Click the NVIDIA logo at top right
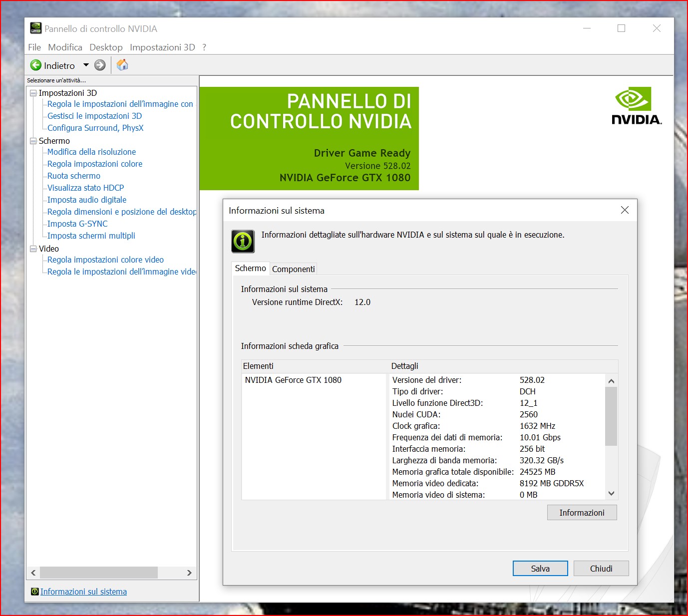 636,106
